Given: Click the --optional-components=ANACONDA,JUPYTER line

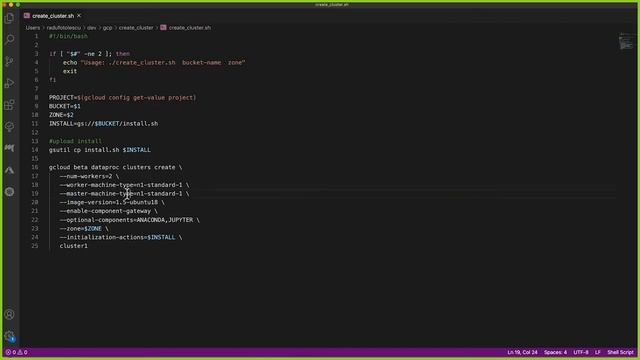Looking at the screenshot, I should click(x=130, y=220).
